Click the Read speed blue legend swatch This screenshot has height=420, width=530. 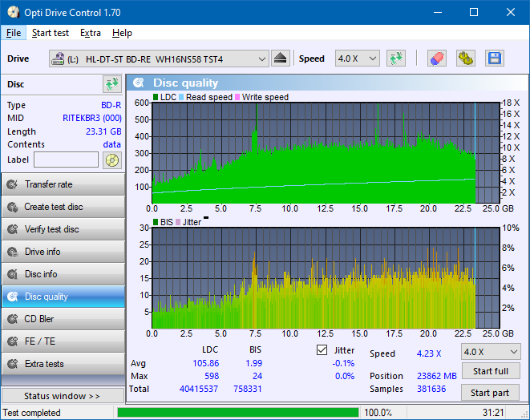pyautogui.click(x=181, y=97)
